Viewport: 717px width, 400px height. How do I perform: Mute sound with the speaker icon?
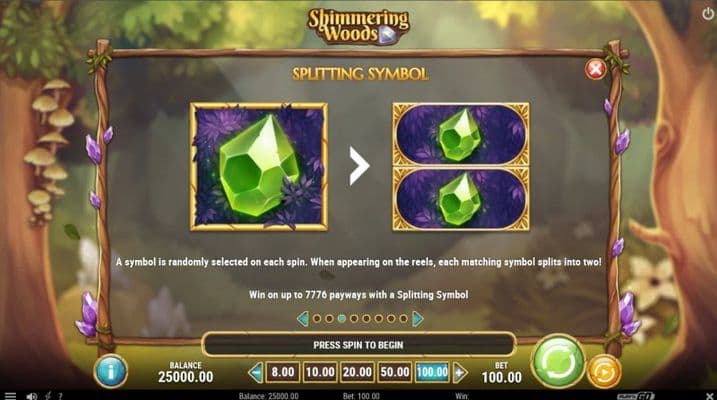32,396
